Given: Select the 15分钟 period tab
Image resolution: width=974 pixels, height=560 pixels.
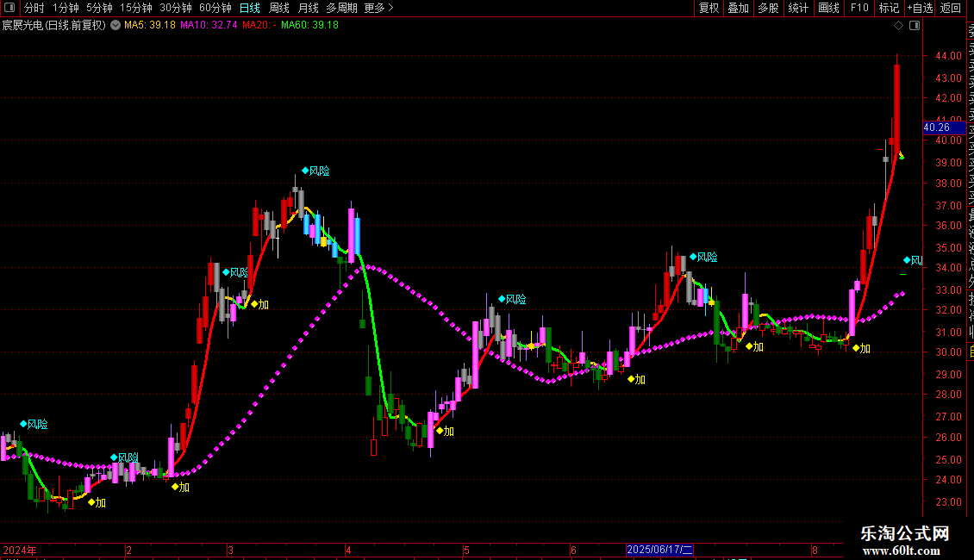Looking at the screenshot, I should coord(135,8).
